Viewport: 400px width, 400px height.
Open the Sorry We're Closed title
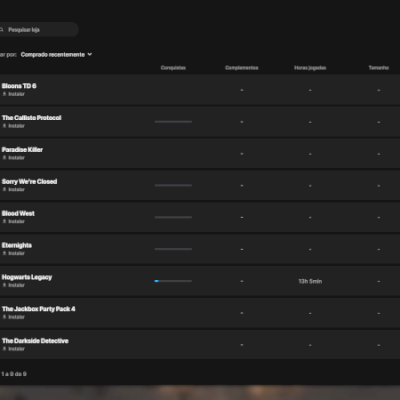coord(29,181)
